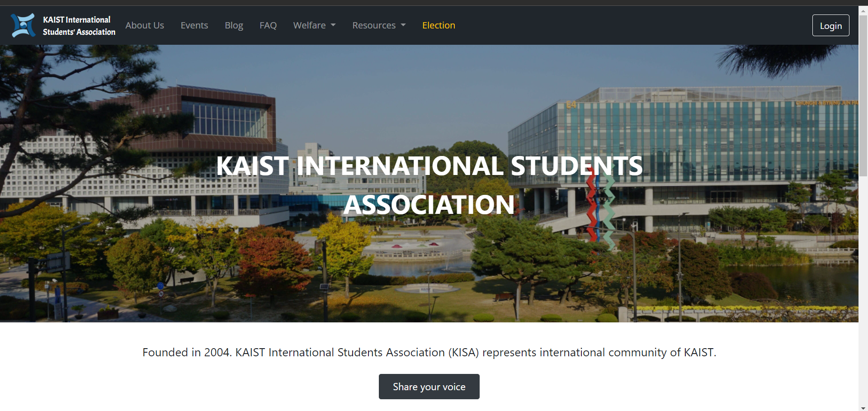Click the KISA logo icon
The image size is (868, 411).
[x=23, y=25]
